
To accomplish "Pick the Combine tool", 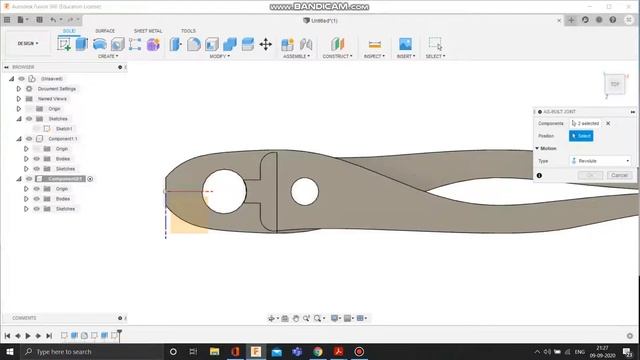I will click(230, 44).
